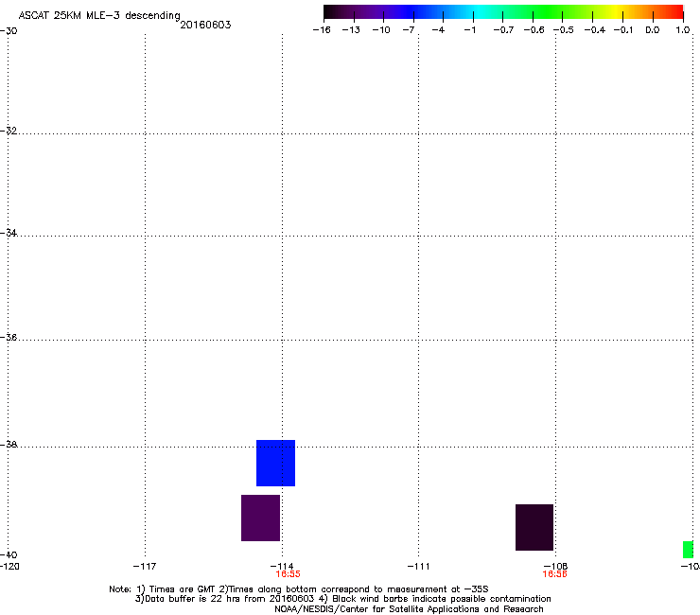Click the legend value '-13'
This screenshot has width=700, height=615.
pyautogui.click(x=351, y=30)
